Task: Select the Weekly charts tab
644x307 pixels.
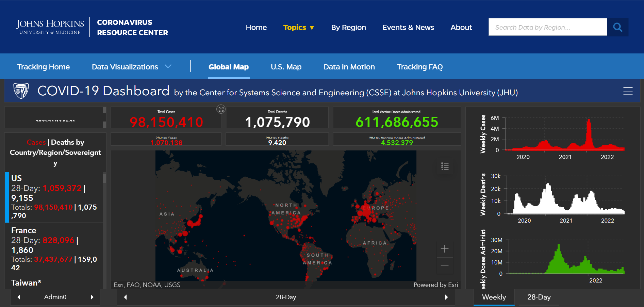Action: pyautogui.click(x=494, y=297)
